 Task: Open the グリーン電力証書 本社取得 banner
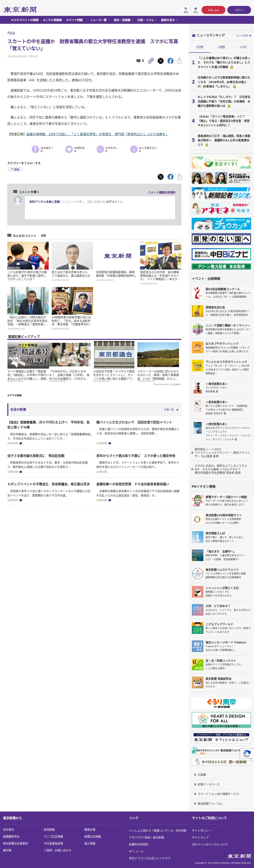click(x=221, y=267)
